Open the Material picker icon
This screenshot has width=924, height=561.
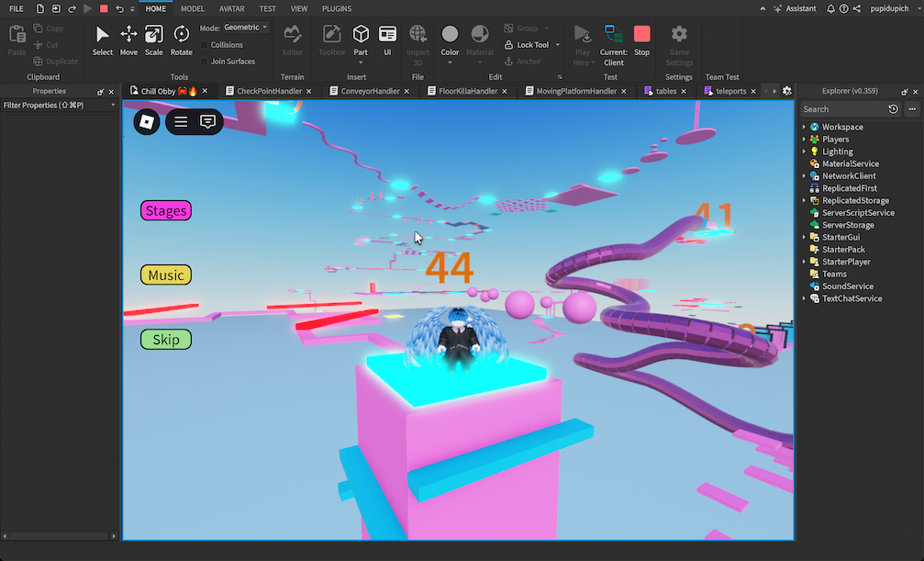coord(480,34)
